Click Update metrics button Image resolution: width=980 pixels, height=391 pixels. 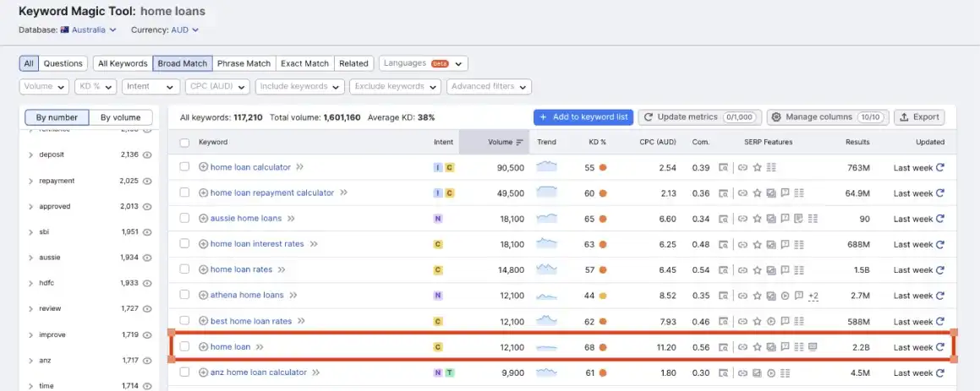point(700,117)
